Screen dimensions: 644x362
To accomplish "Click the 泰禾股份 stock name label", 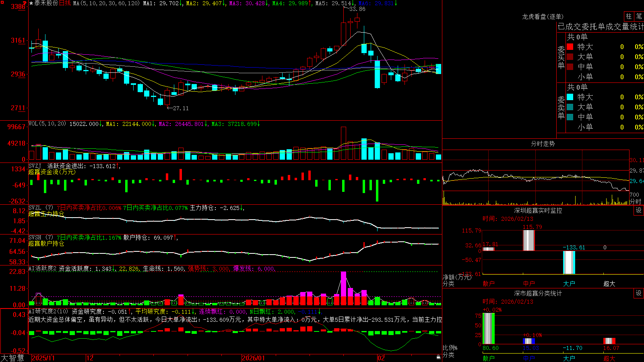I will (x=46, y=3).
